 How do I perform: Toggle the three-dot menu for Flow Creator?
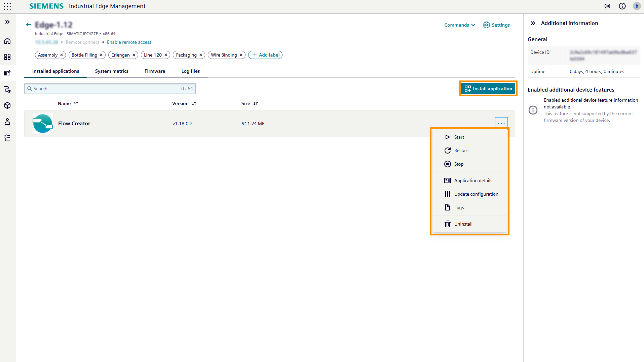[501, 123]
